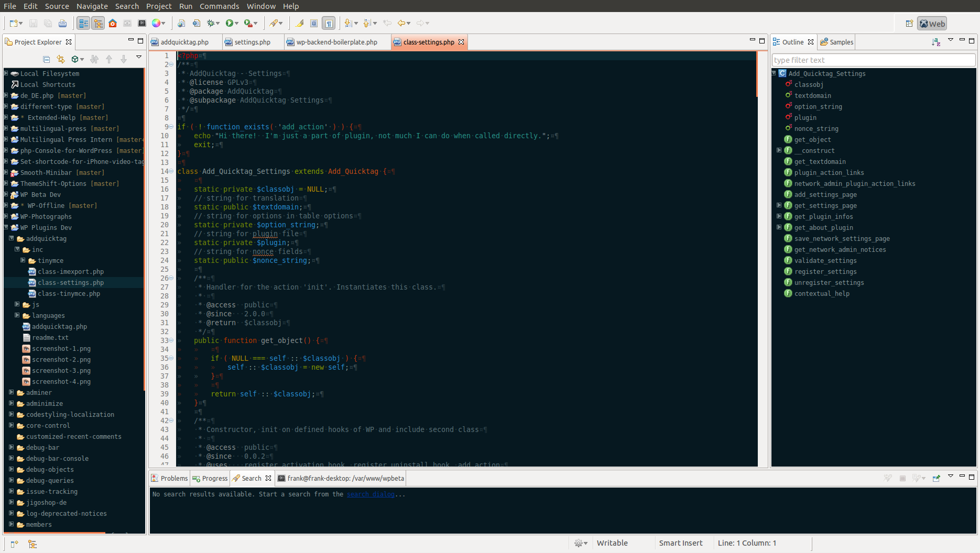Toggle Show Whitespace Characters pilcrow button
980x553 pixels.
pyautogui.click(x=329, y=23)
